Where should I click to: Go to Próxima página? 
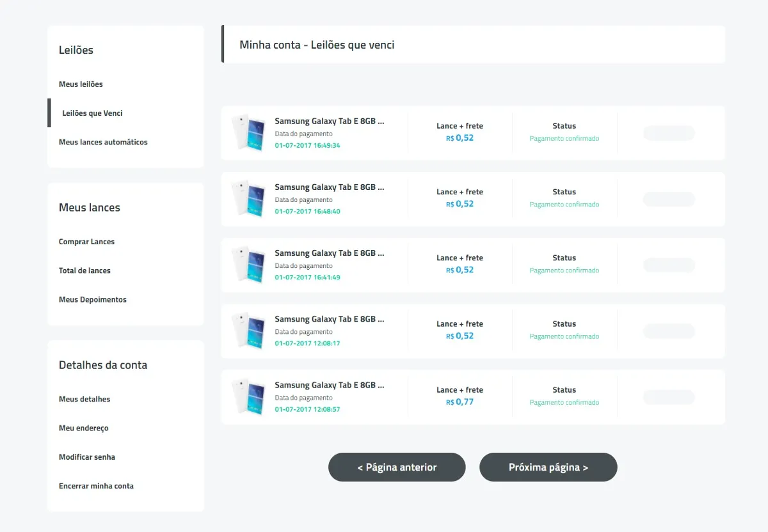pos(548,467)
